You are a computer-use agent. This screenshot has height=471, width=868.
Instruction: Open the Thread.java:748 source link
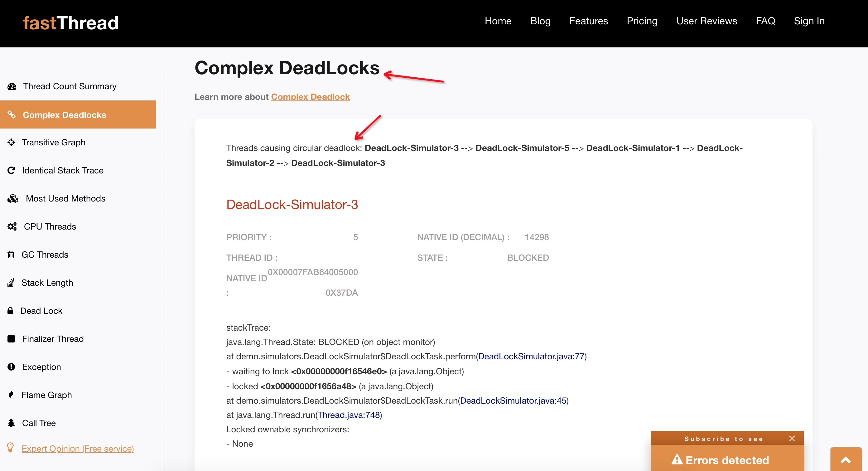click(x=349, y=415)
